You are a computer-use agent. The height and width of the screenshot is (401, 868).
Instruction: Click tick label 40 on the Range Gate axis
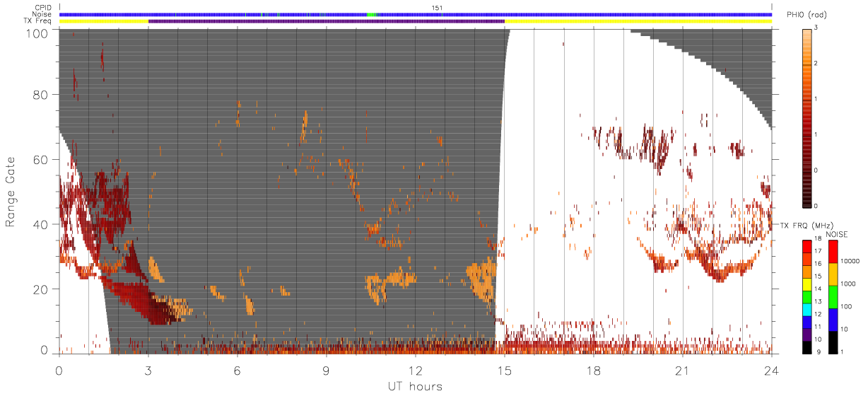pos(42,224)
